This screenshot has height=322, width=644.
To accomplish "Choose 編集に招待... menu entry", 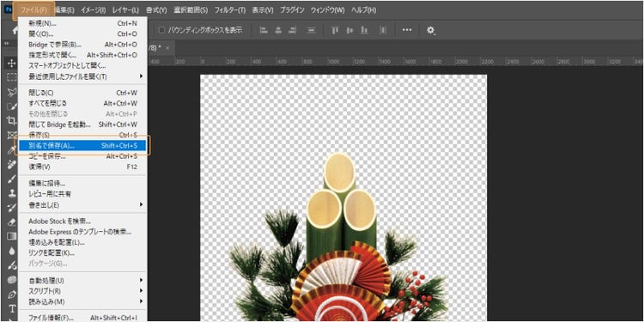I will (82, 183).
